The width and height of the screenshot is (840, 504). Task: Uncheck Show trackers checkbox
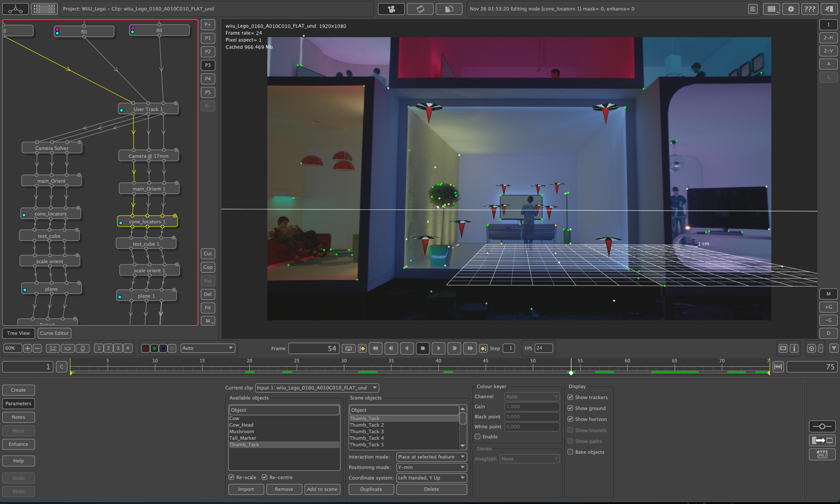tap(570, 397)
